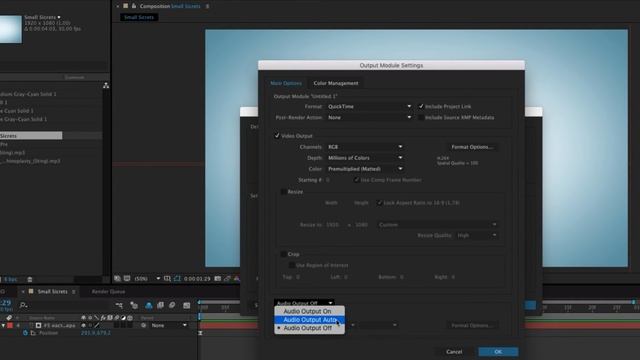Switch to the Main Options tab
Image resolution: width=640 pixels, height=360 pixels.
coord(286,83)
